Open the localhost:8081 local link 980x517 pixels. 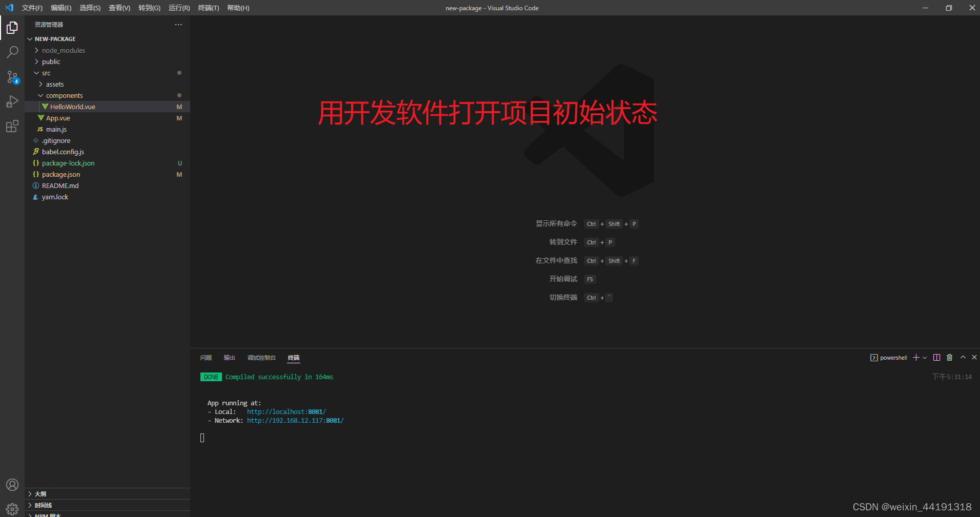[287, 412]
